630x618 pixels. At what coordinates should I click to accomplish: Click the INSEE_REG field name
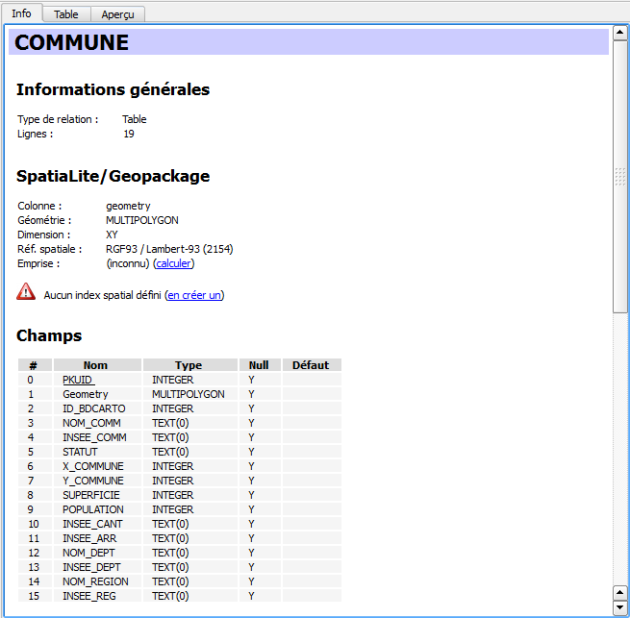(x=89, y=596)
